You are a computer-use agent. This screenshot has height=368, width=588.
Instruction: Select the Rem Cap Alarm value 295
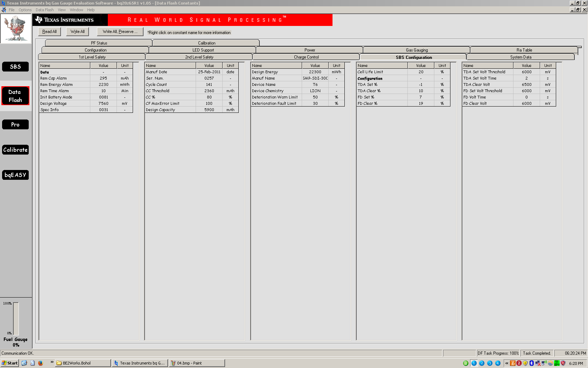103,78
